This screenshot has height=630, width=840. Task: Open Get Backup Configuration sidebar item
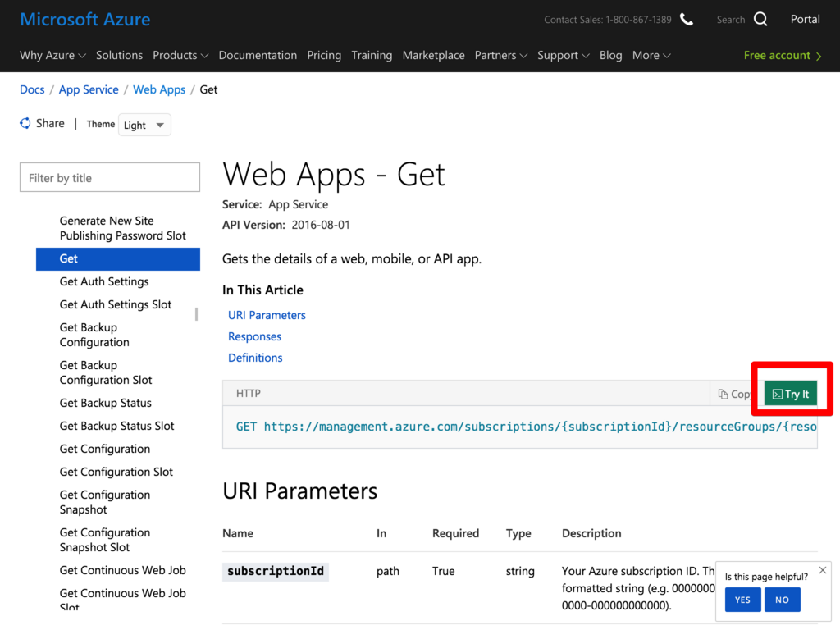coord(94,335)
